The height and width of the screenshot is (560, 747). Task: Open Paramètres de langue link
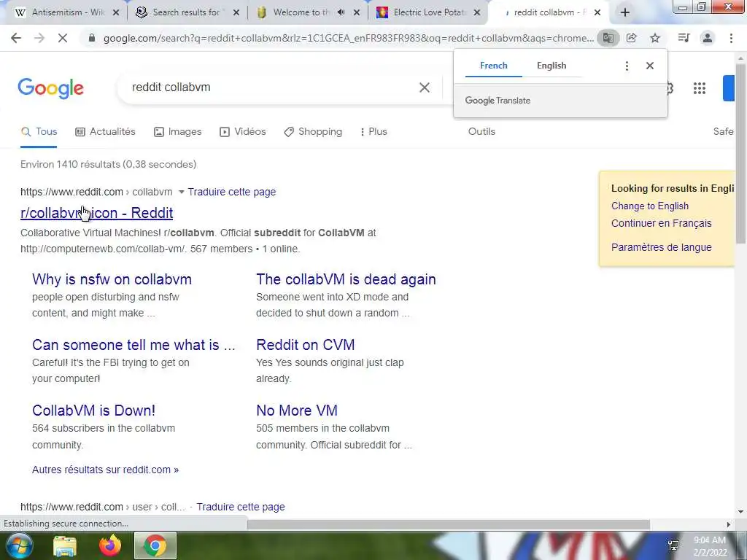click(x=661, y=247)
